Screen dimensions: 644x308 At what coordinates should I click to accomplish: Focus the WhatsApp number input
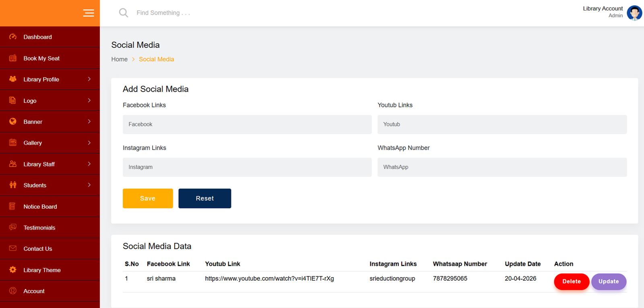(x=502, y=167)
